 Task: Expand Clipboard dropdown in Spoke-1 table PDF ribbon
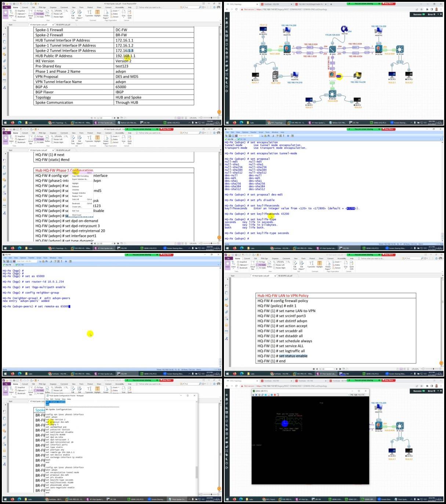point(21,14)
